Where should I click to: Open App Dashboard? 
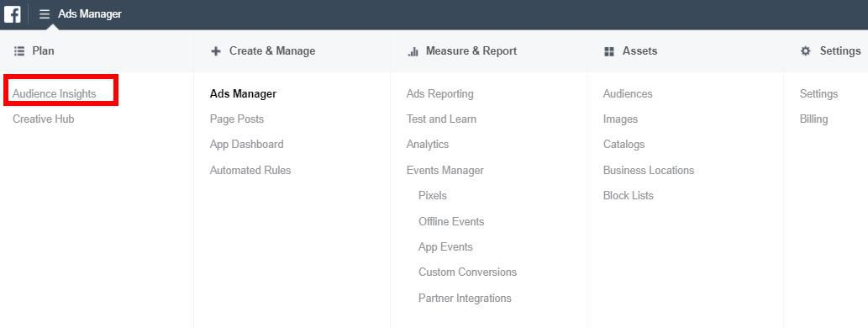pos(246,144)
